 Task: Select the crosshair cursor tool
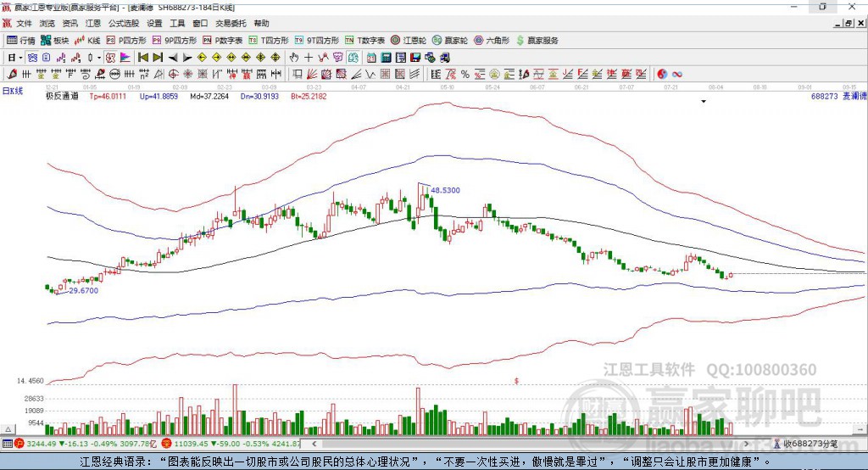(x=309, y=58)
